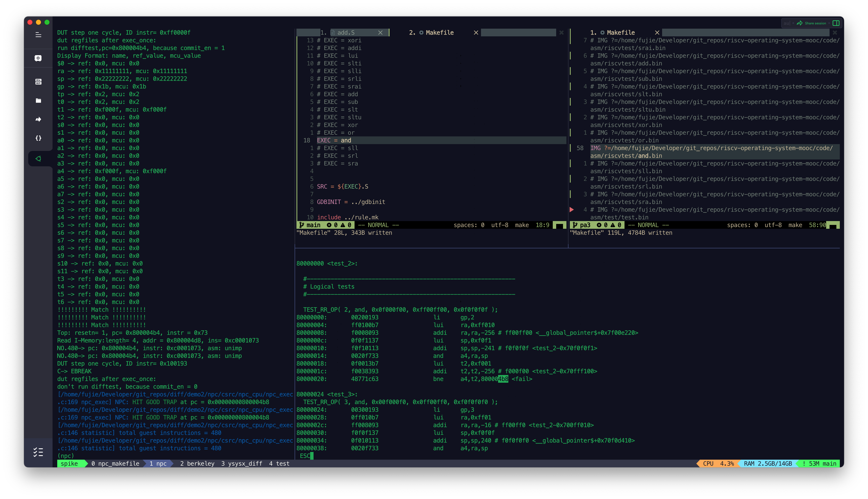Click the commented # EXEC = xori line

[x=339, y=40]
